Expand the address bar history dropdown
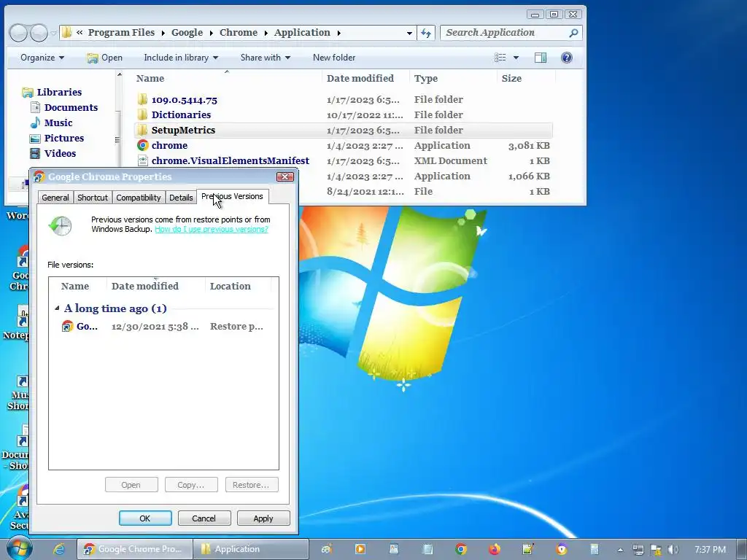 (x=409, y=33)
